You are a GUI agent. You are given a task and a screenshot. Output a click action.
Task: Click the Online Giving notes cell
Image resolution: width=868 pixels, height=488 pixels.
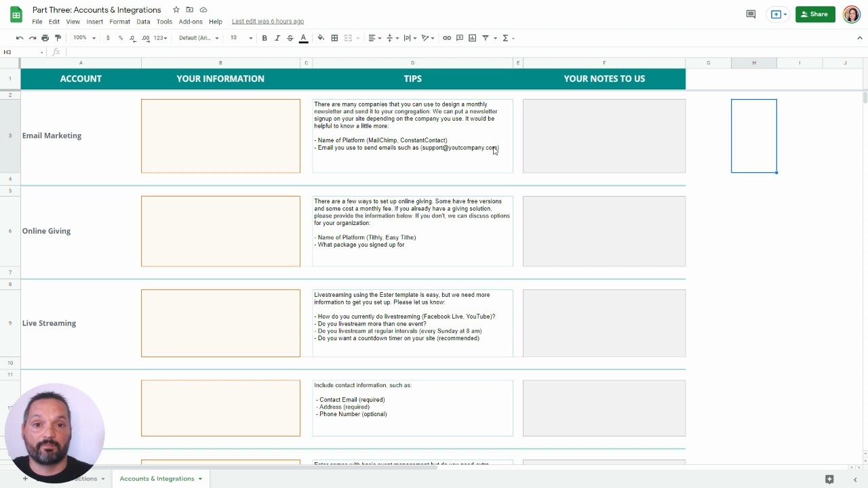pos(604,231)
